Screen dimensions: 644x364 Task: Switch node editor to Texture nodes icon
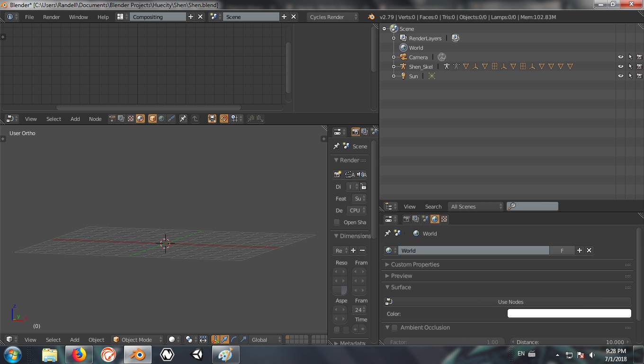[131, 118]
